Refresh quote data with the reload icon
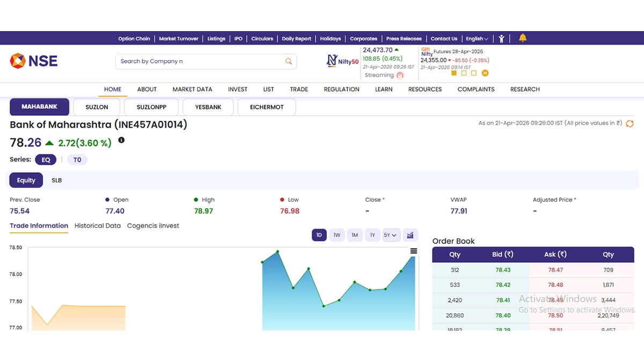Screen dimensions: 644x362 click(630, 123)
